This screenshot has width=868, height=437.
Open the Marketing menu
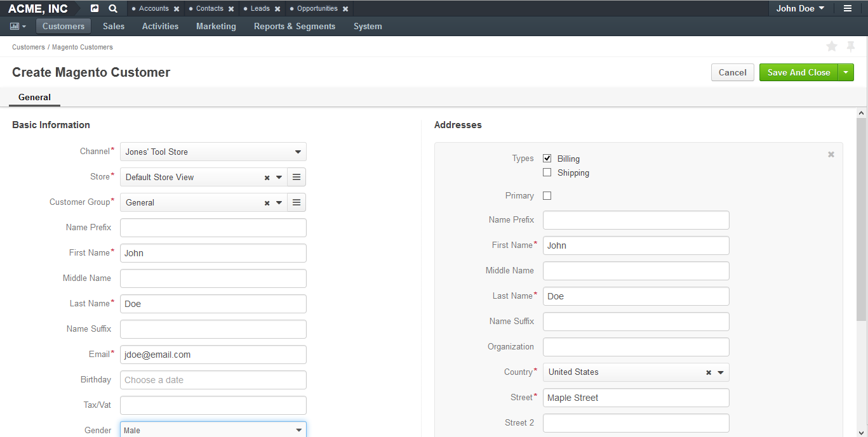pos(216,26)
